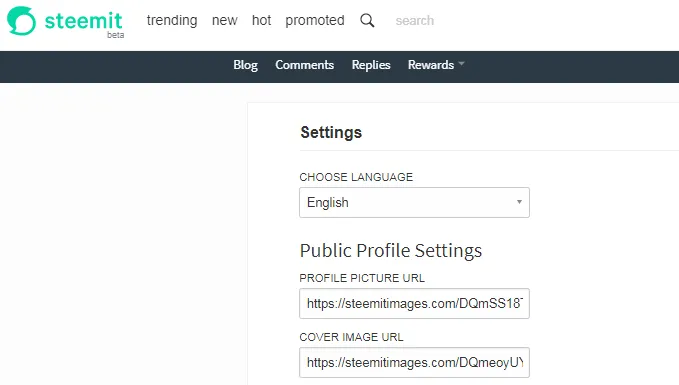The height and width of the screenshot is (385, 679).
Task: Click the Cover Image URL label
Action: 351,337
